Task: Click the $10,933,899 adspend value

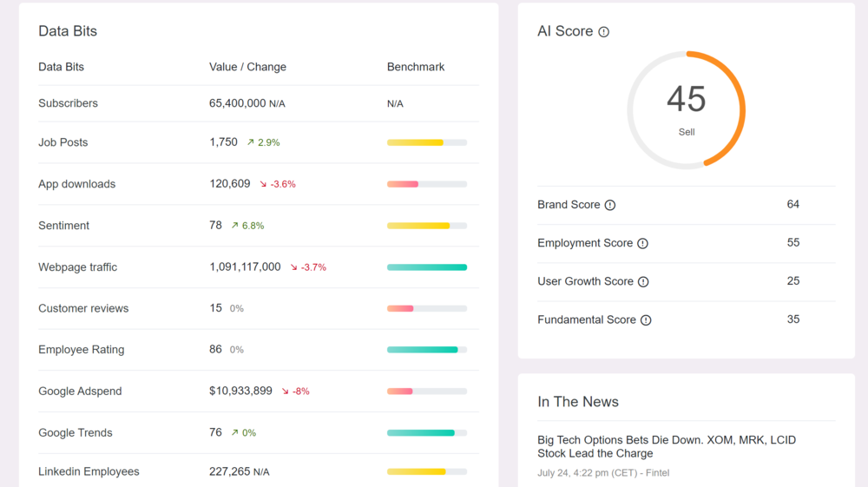Action: point(240,391)
